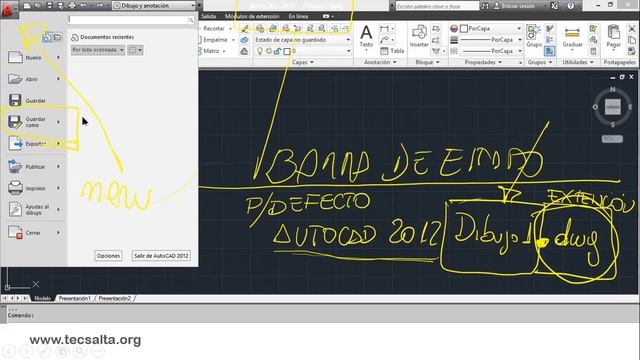Screen dimensions: 640x360
Task: Expand the Exportar submenu arrow
Action: coord(58,144)
